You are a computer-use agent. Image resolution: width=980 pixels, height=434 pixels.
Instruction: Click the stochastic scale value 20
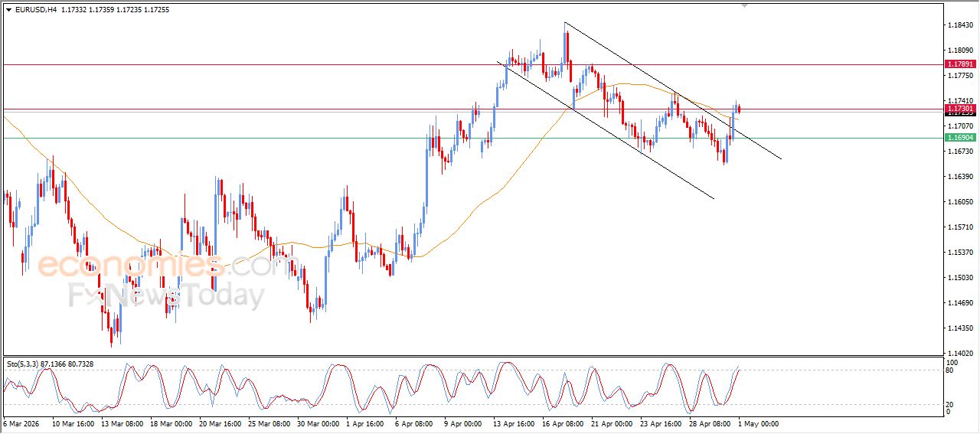click(951, 403)
